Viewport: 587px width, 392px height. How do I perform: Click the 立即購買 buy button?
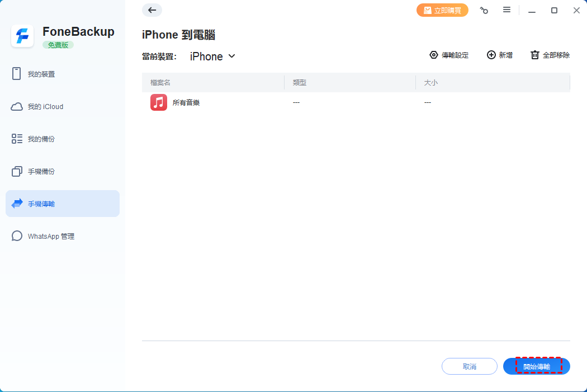[x=442, y=10]
